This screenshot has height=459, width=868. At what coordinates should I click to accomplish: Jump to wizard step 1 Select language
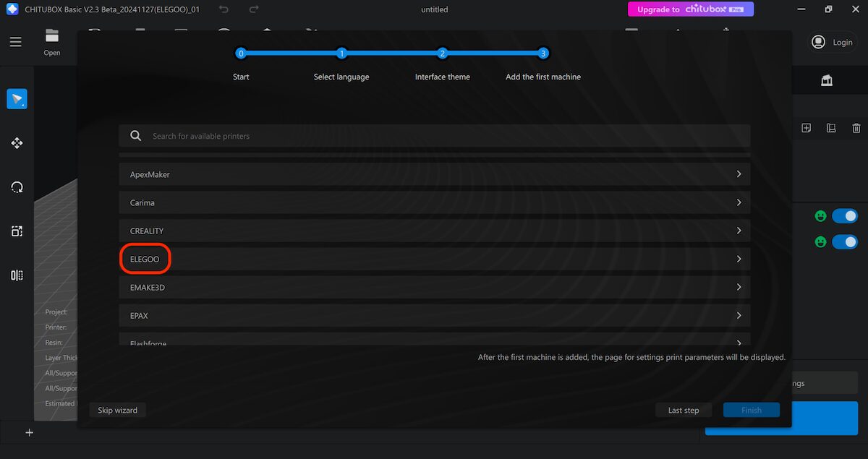pos(341,53)
